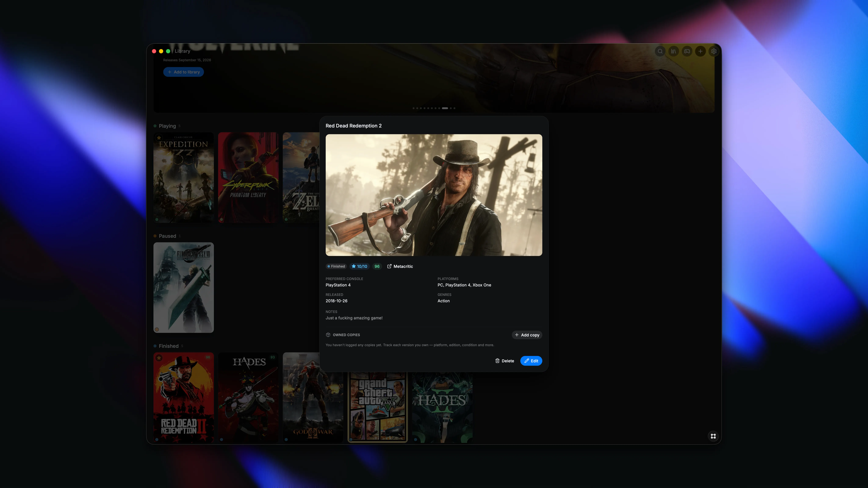Click the Finished status badge in details

tap(336, 266)
